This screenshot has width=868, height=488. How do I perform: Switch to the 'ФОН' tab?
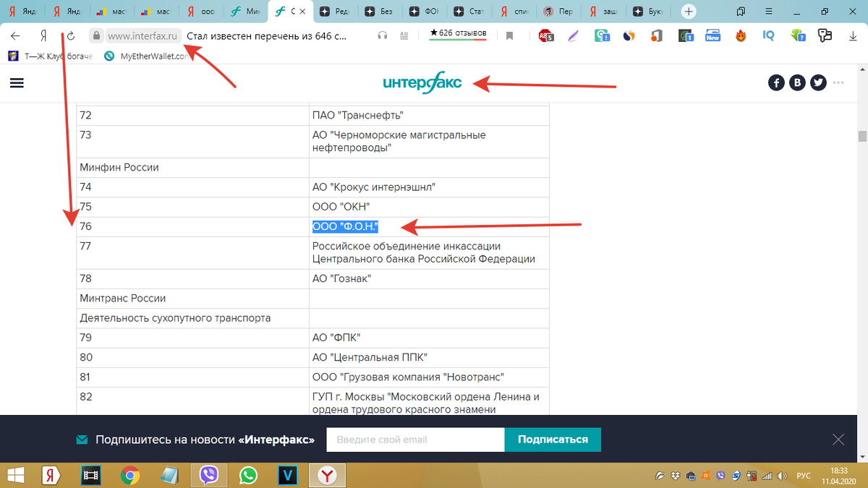click(425, 12)
